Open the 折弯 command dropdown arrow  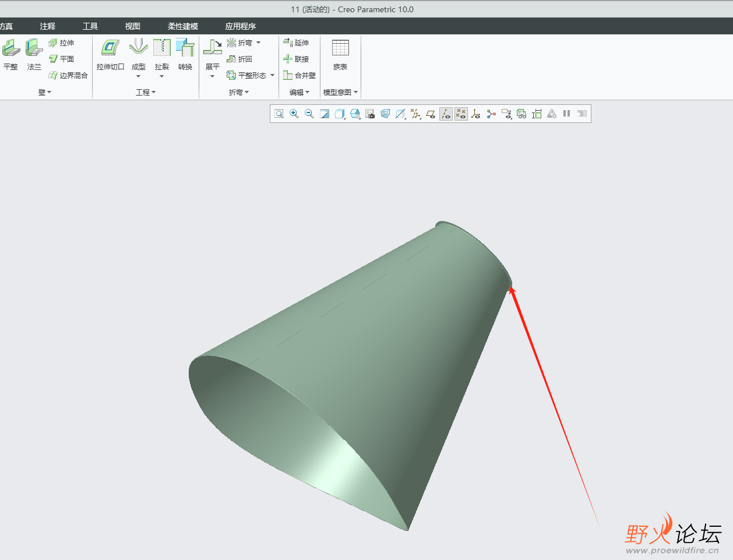click(x=258, y=43)
